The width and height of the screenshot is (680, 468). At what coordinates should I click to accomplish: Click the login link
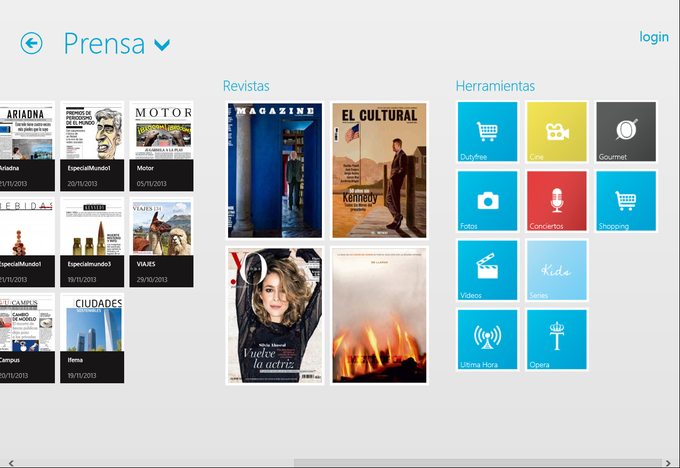pos(654,37)
